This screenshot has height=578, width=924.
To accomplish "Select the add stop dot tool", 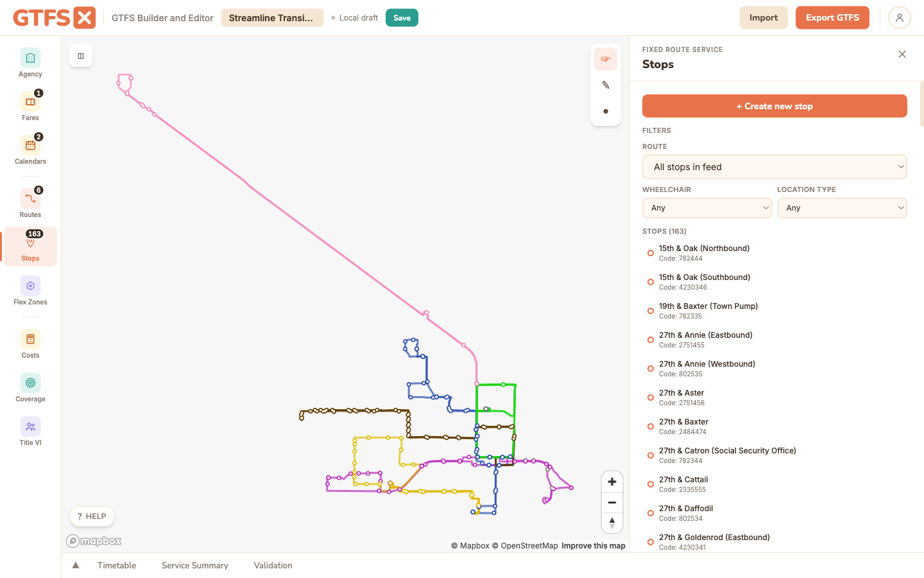I will coord(606,111).
